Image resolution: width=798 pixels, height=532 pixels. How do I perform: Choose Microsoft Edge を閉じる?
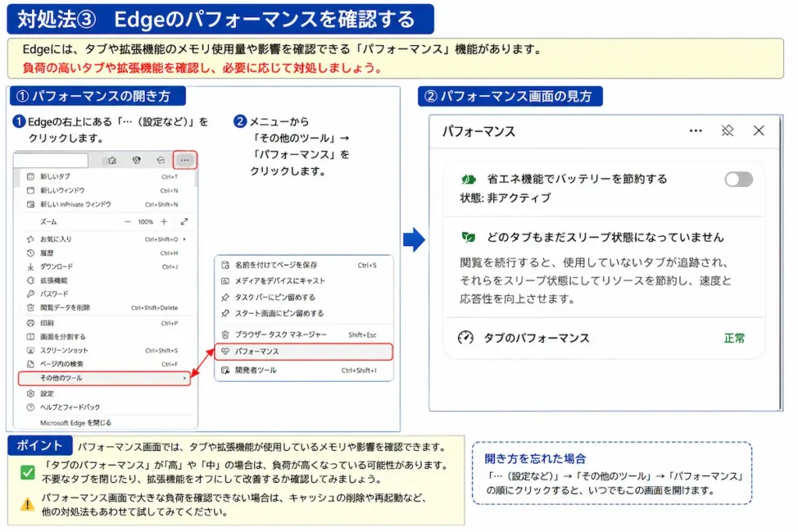pyautogui.click(x=107, y=423)
